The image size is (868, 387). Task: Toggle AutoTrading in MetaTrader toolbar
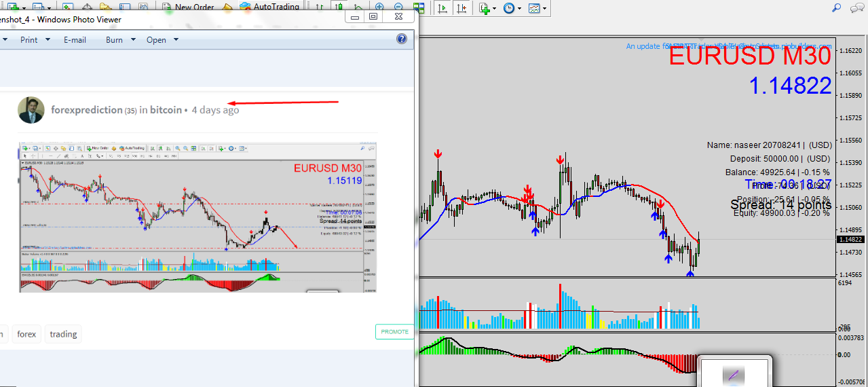(269, 6)
